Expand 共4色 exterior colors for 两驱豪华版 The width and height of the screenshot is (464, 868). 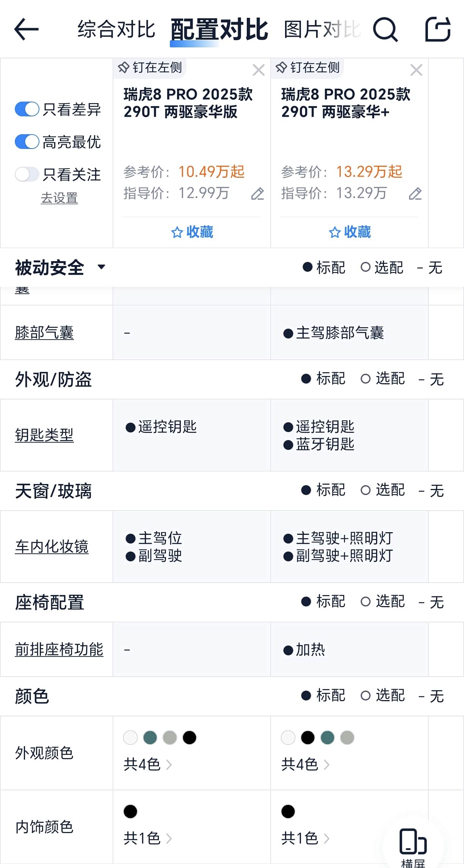(x=147, y=765)
